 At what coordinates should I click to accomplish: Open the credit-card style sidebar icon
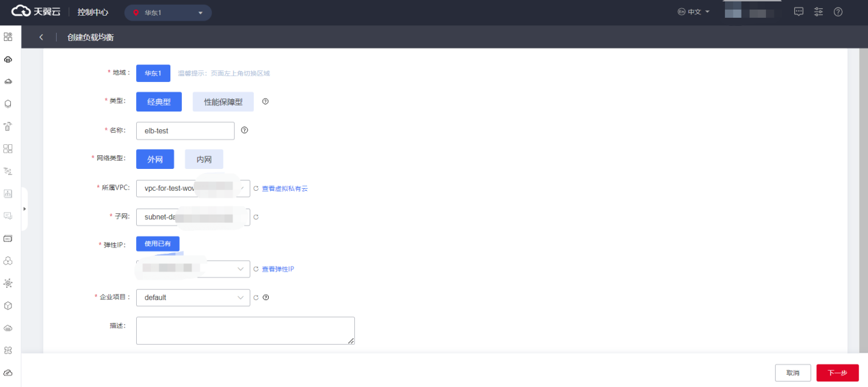8,239
